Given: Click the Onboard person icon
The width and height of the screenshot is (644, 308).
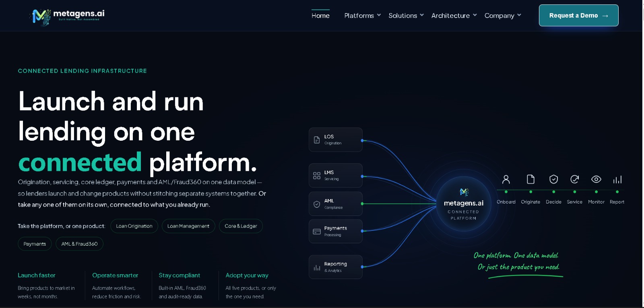Looking at the screenshot, I should (x=506, y=179).
